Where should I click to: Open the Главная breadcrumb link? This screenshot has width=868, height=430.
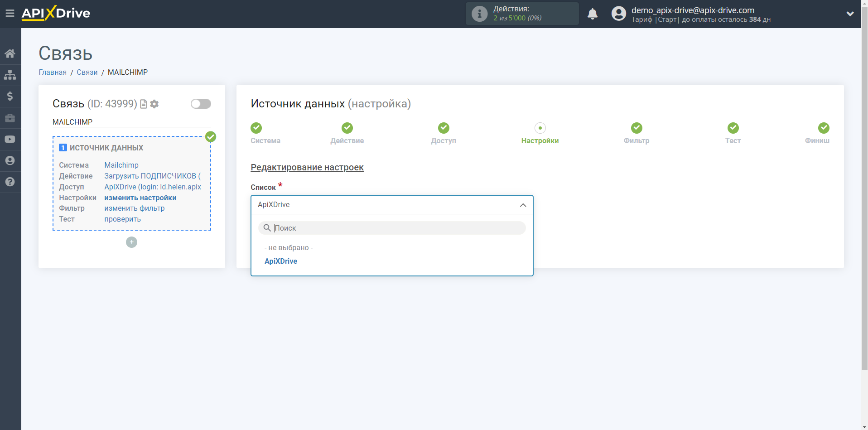[53, 72]
